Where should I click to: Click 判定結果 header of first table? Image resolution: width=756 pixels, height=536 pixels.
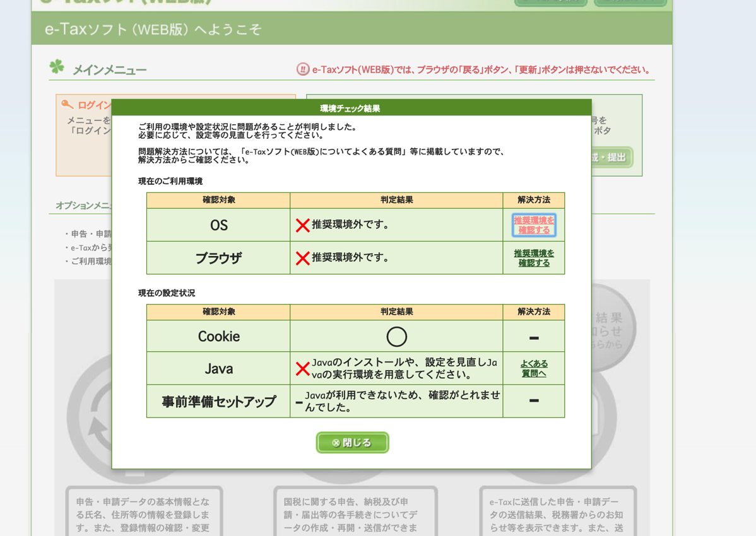pos(396,200)
